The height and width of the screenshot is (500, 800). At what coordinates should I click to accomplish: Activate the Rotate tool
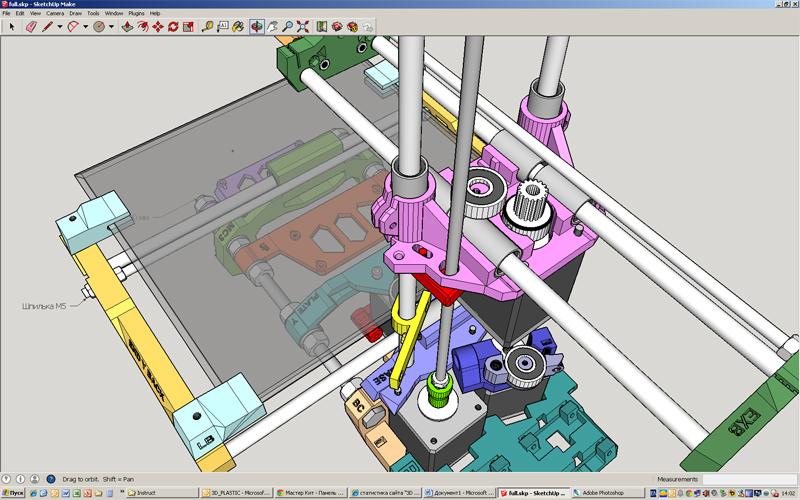173,27
